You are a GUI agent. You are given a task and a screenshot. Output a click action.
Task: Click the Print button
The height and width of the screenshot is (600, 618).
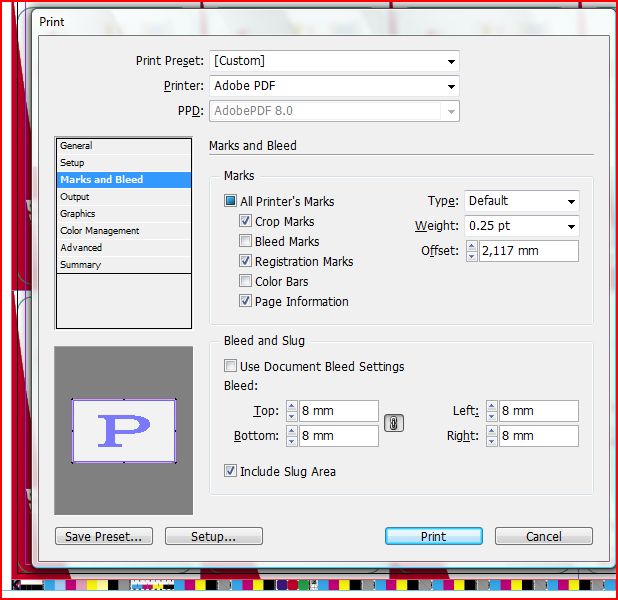coord(434,536)
